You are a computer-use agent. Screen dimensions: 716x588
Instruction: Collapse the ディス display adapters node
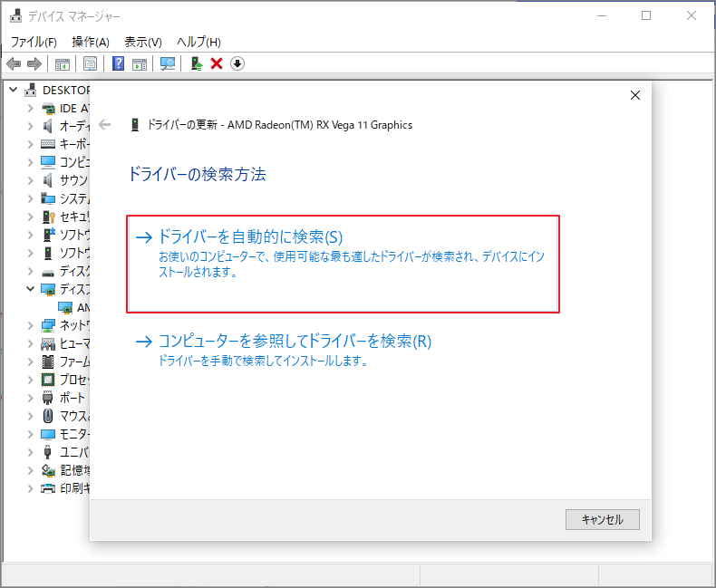coord(31,289)
